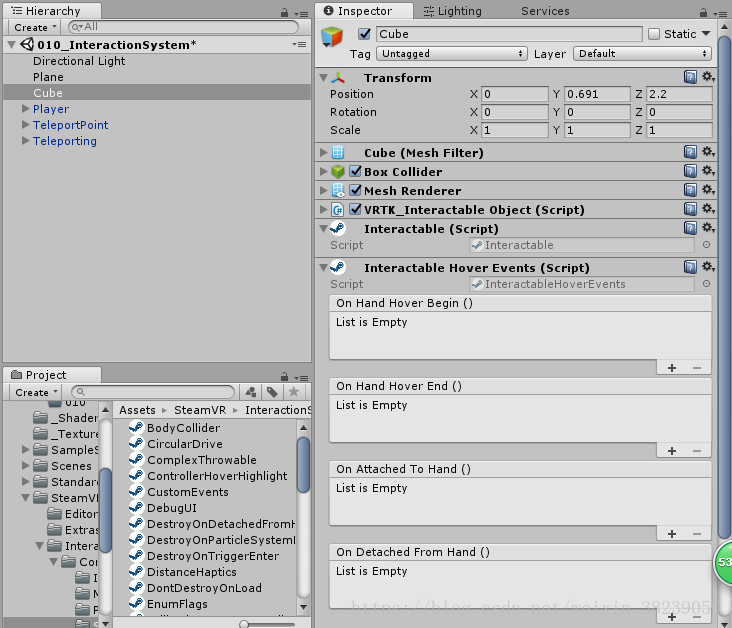Collapse the 010_InteractionSystem scene
Screen dimensions: 732x628
pos(12,45)
